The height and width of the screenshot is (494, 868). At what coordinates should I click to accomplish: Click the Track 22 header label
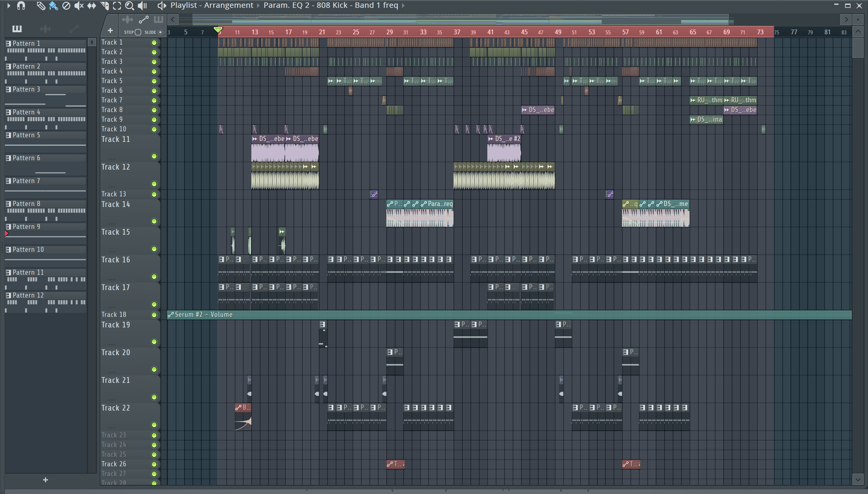pyautogui.click(x=116, y=408)
